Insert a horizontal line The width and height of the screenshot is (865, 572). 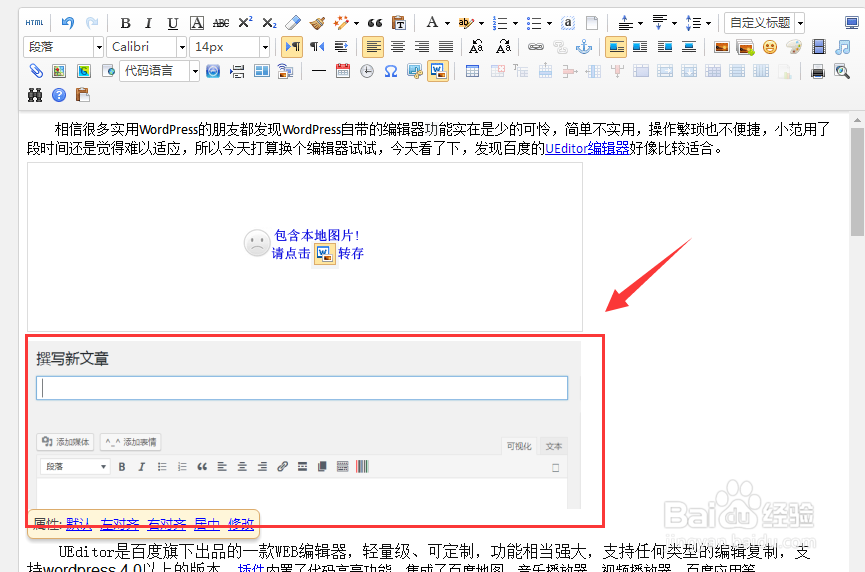pos(318,71)
